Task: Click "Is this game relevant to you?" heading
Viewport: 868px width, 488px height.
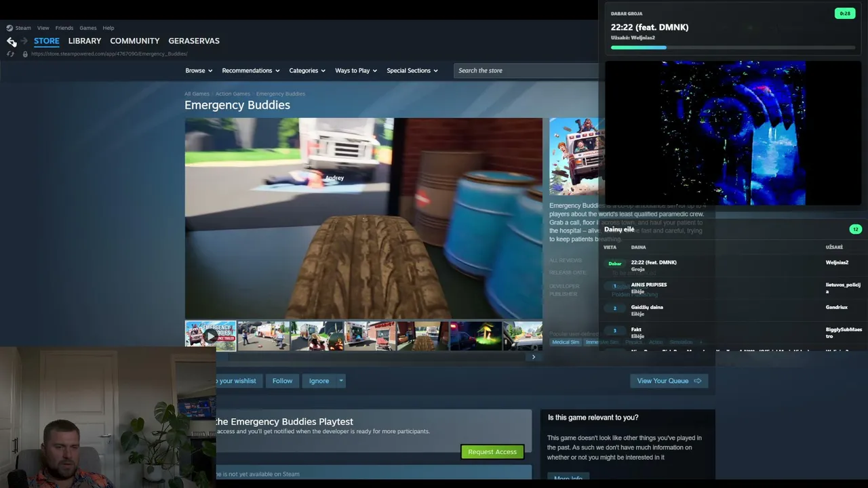Action: coord(593,418)
